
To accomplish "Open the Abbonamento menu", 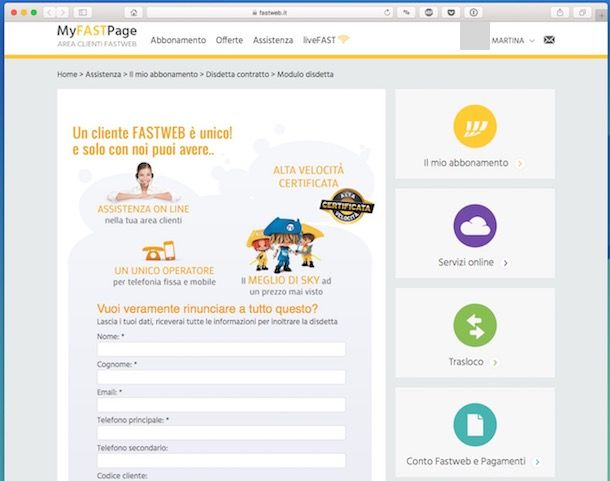I will click(x=178, y=40).
